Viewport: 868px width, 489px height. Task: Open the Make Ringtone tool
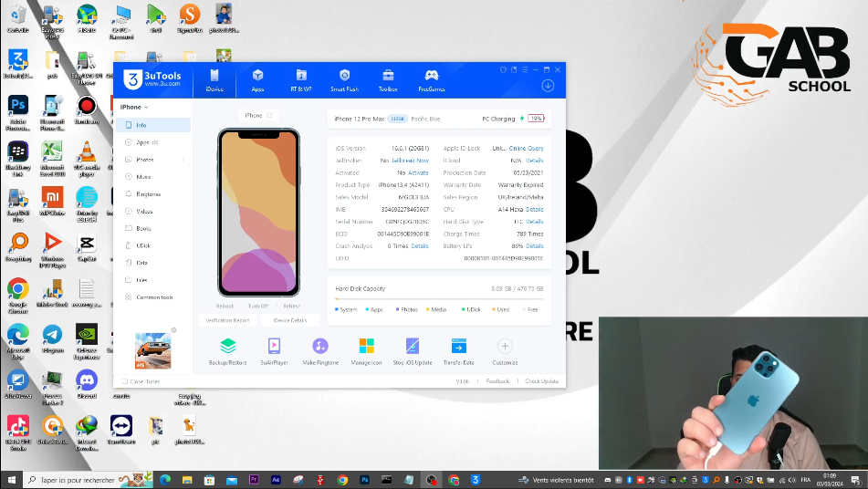320,351
